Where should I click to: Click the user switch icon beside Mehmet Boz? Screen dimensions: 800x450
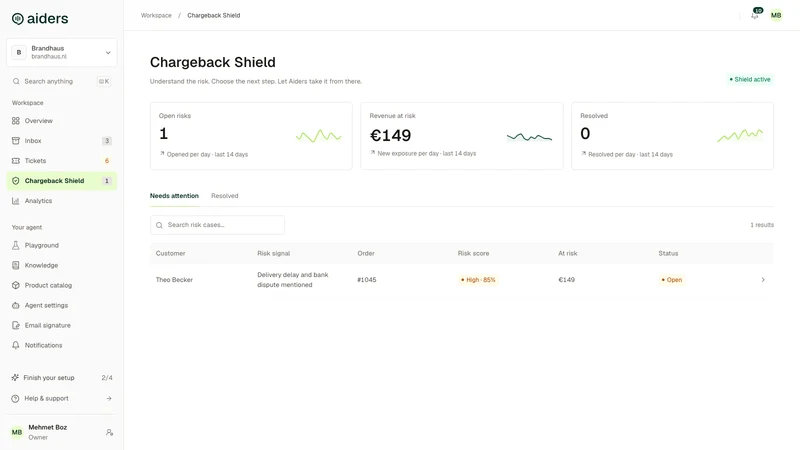pos(109,432)
